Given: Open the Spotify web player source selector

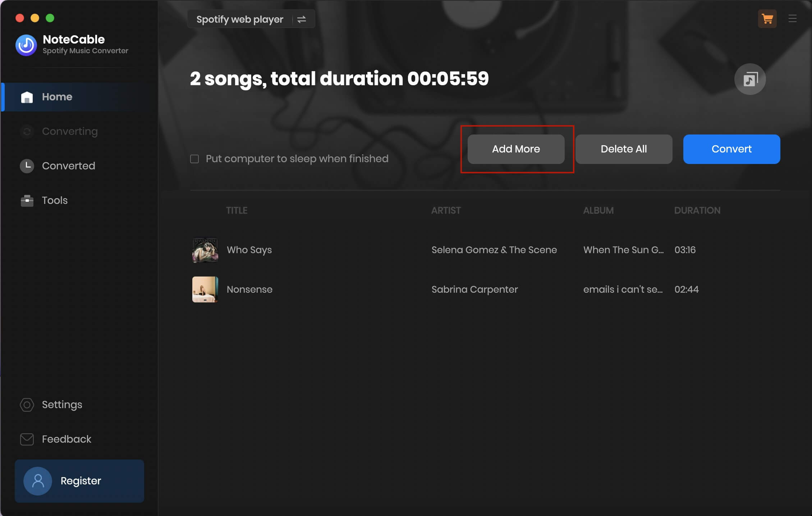Looking at the screenshot, I should [251, 19].
